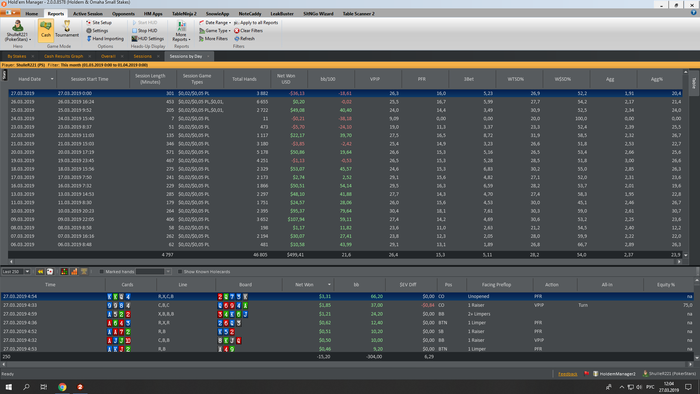The width and height of the screenshot is (700, 394).
Task: Select the 09.03.2019 session row
Action: coord(345,219)
